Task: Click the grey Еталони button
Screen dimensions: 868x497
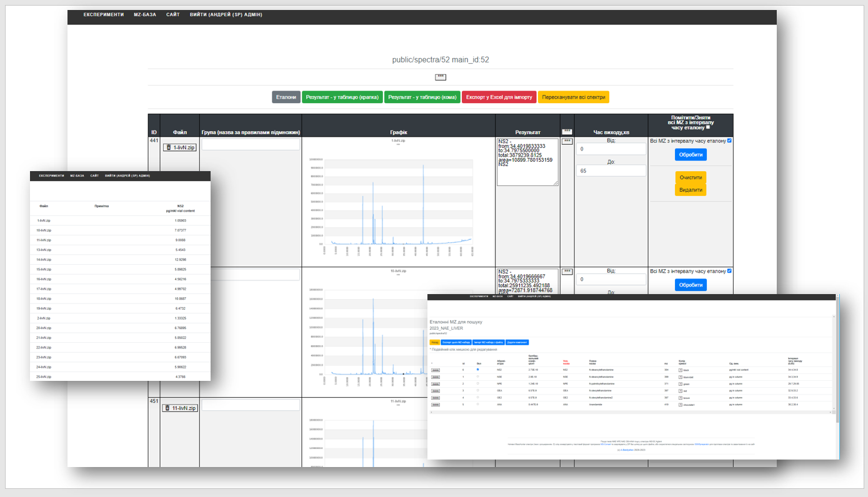Action: (x=286, y=97)
